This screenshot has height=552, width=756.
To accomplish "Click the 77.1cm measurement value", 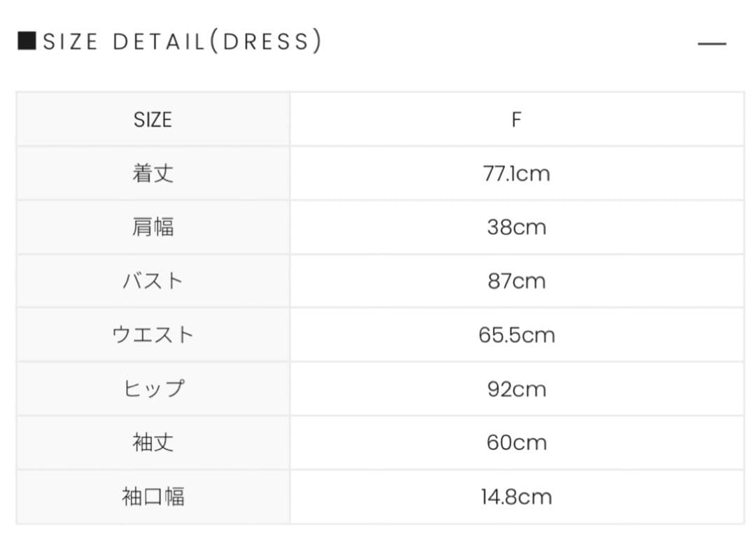I will point(517,173).
